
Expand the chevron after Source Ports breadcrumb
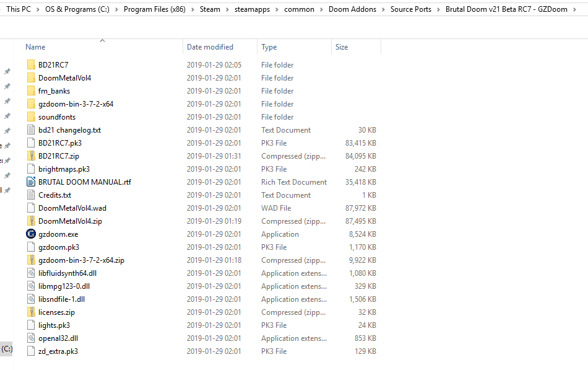click(x=438, y=9)
